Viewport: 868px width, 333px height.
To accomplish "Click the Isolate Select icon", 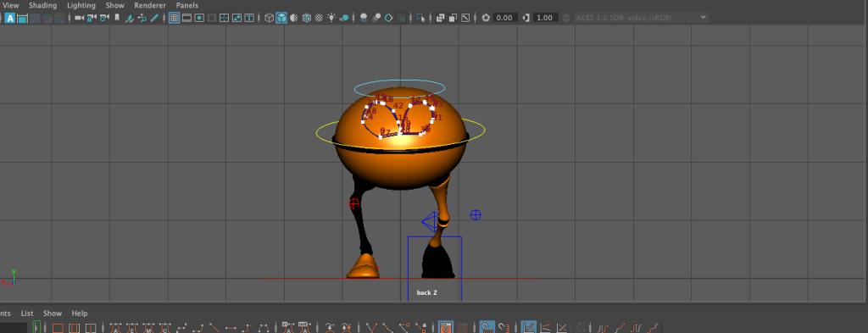I will click(421, 18).
